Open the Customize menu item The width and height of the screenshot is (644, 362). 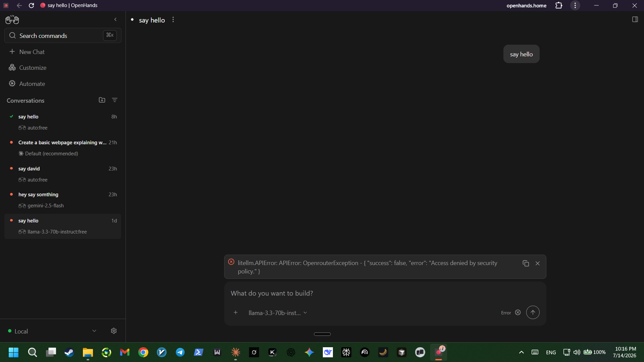pyautogui.click(x=33, y=68)
